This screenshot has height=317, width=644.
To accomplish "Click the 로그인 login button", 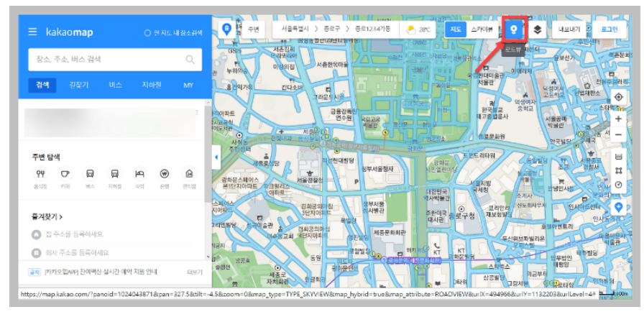I will click(x=609, y=29).
